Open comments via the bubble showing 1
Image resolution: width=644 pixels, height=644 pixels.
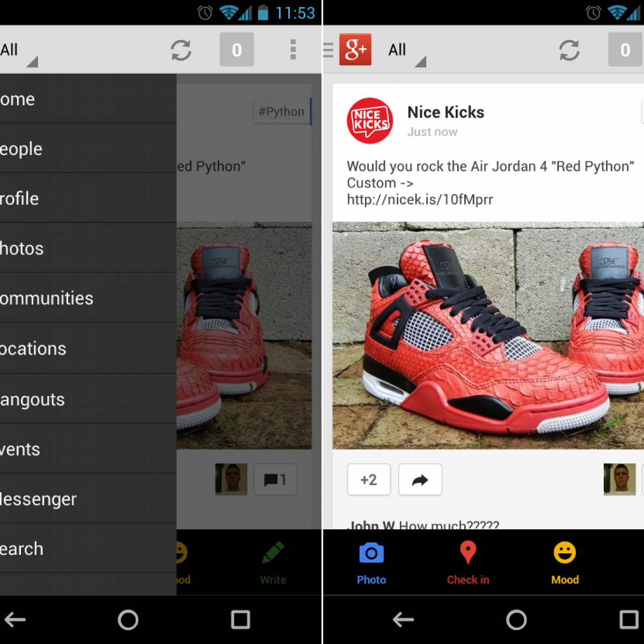pyautogui.click(x=275, y=480)
